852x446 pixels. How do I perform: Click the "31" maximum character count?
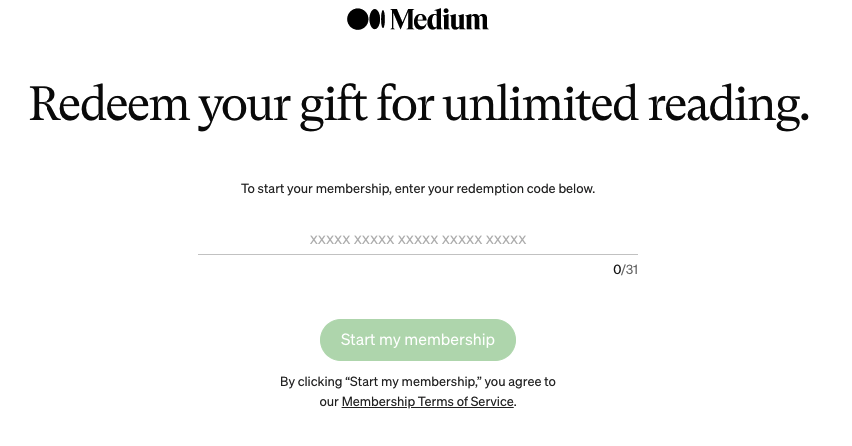[x=631, y=269]
